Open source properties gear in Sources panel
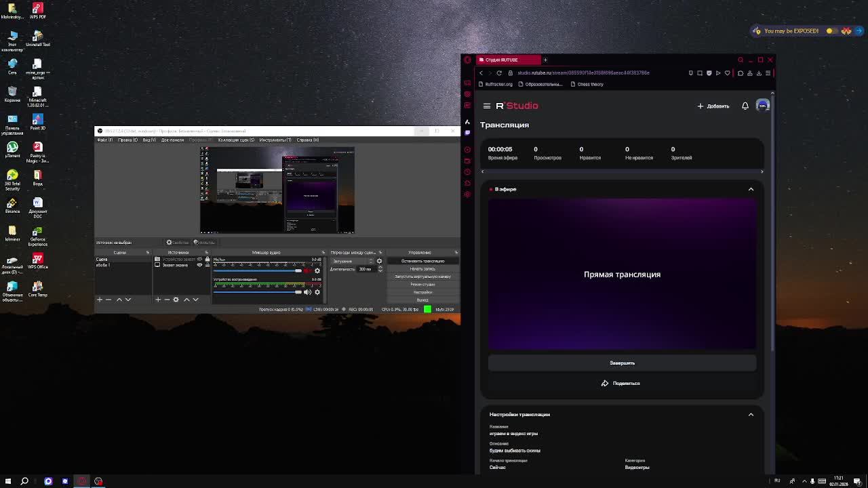The height and width of the screenshot is (488, 868). coord(176,300)
